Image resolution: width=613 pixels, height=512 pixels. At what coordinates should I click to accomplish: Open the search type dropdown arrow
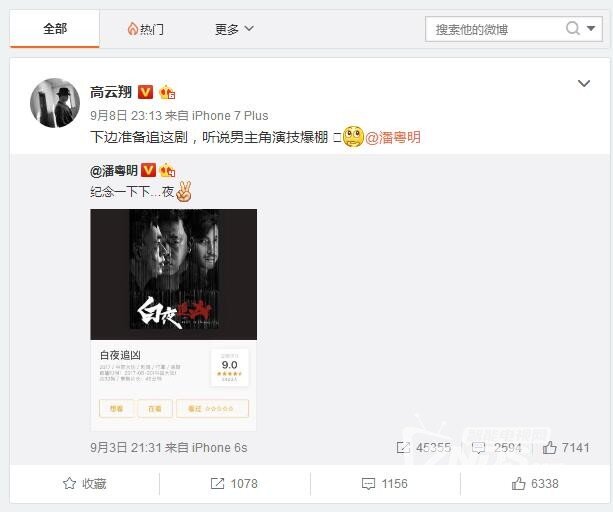pos(591,28)
